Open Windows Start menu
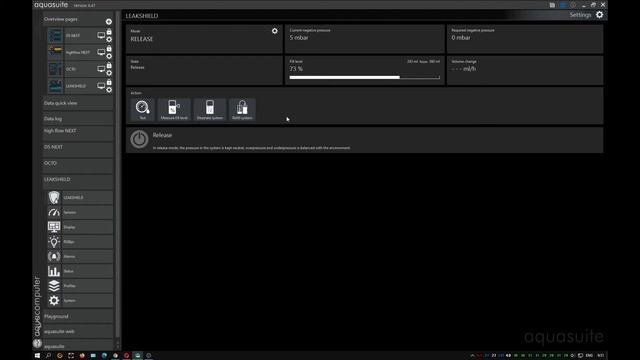The width and height of the screenshot is (640, 360). click(37, 356)
